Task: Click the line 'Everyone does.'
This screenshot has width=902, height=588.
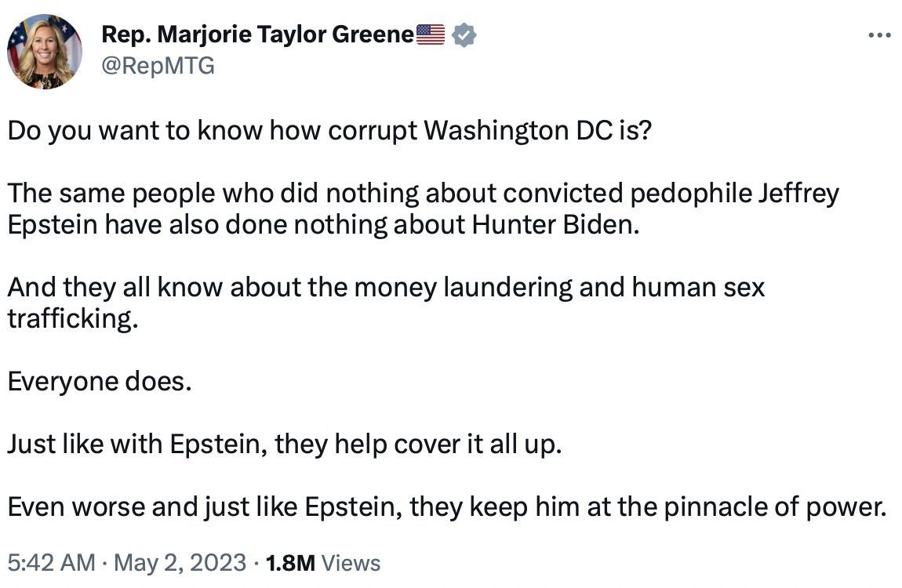Action: (x=99, y=382)
